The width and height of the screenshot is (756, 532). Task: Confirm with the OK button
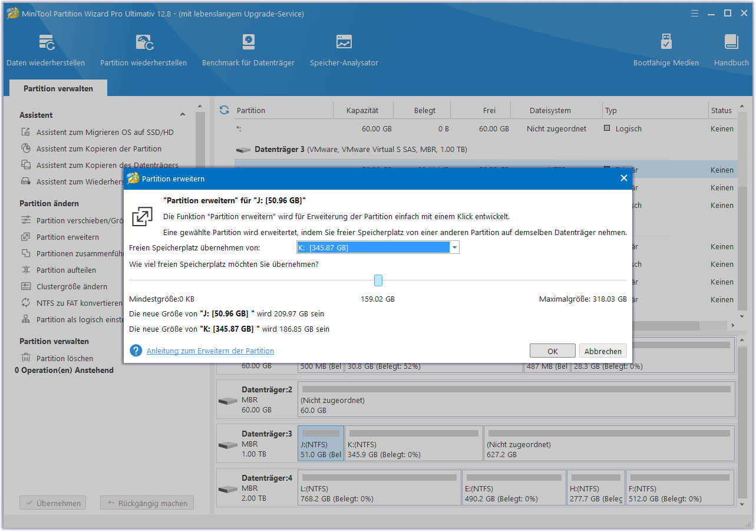pos(553,351)
